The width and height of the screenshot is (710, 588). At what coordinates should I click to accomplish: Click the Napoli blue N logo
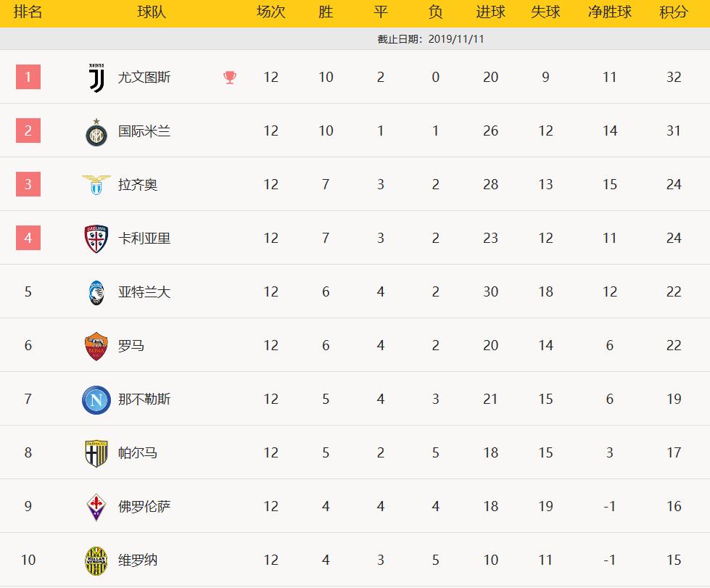tap(96, 399)
